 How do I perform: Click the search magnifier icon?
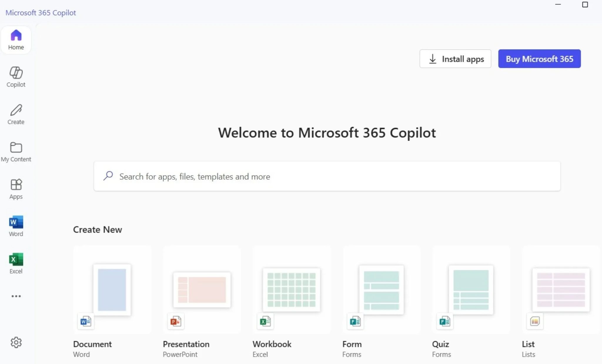click(108, 176)
